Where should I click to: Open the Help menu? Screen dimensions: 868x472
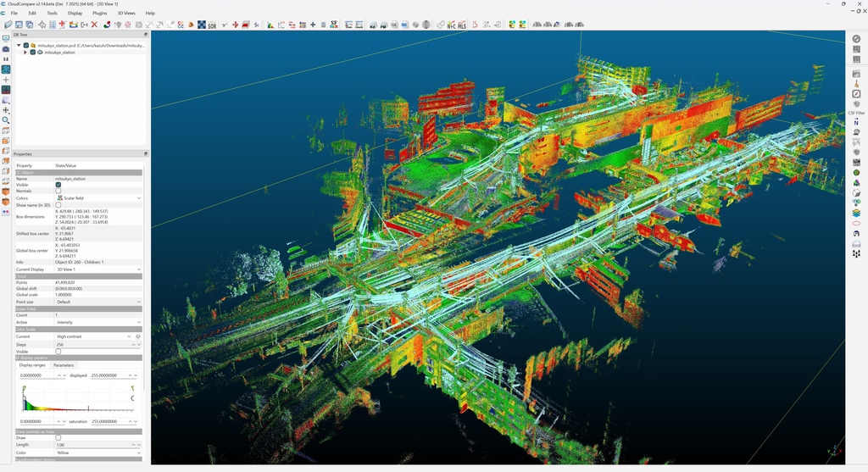tap(150, 13)
